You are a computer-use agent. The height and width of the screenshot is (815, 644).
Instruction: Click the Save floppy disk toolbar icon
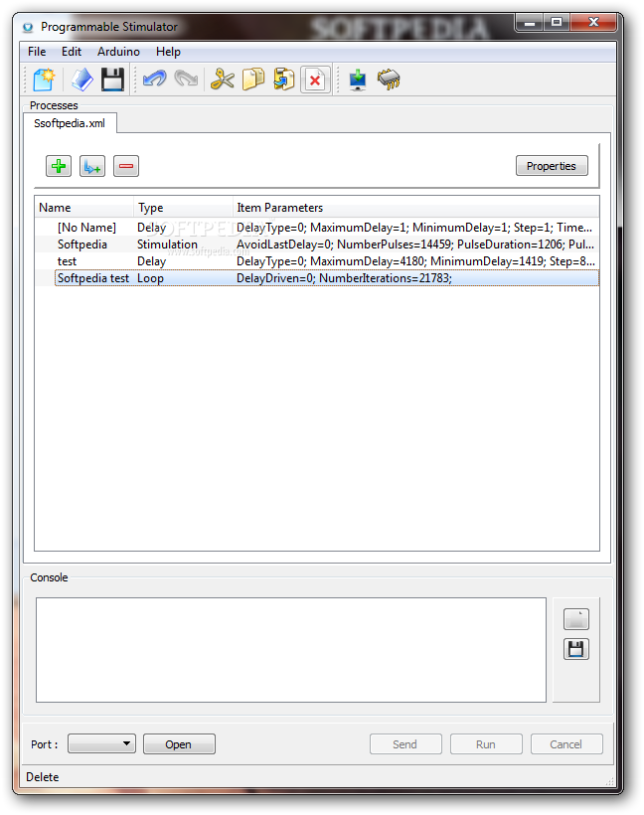(x=112, y=81)
